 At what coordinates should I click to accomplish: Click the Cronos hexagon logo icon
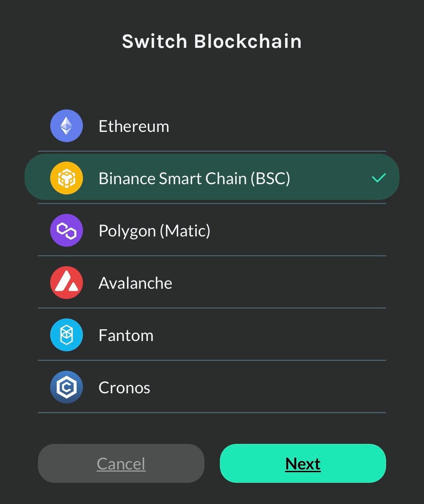click(67, 387)
